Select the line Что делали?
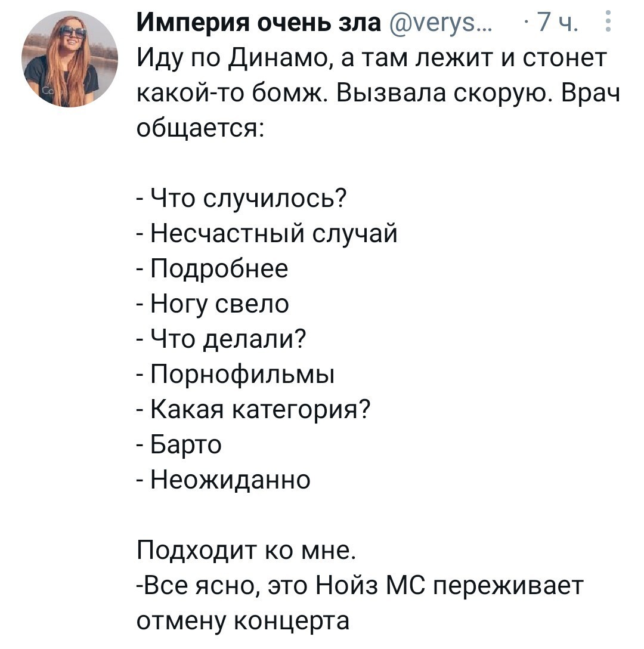 [x=221, y=339]
